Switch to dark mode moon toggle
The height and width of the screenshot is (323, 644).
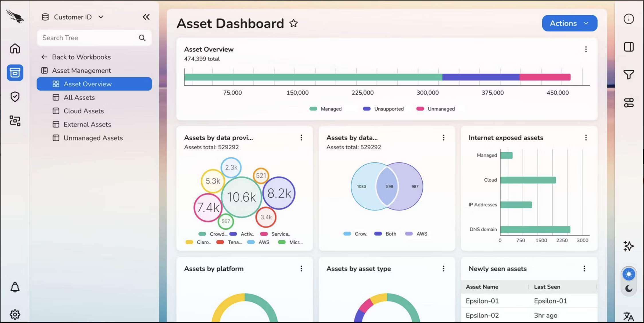coord(629,288)
